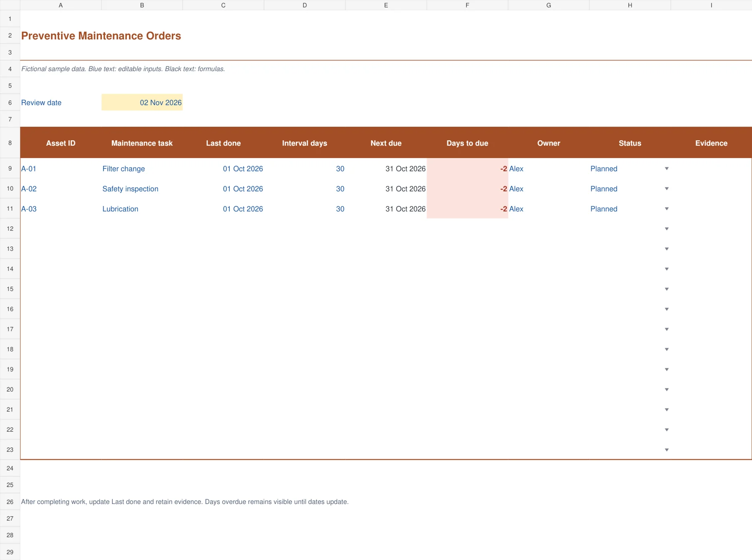Select row 9 header

tap(10, 168)
